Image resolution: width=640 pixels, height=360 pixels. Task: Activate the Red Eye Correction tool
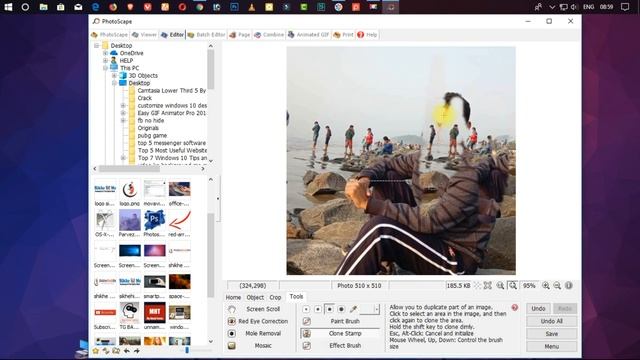(x=258, y=321)
